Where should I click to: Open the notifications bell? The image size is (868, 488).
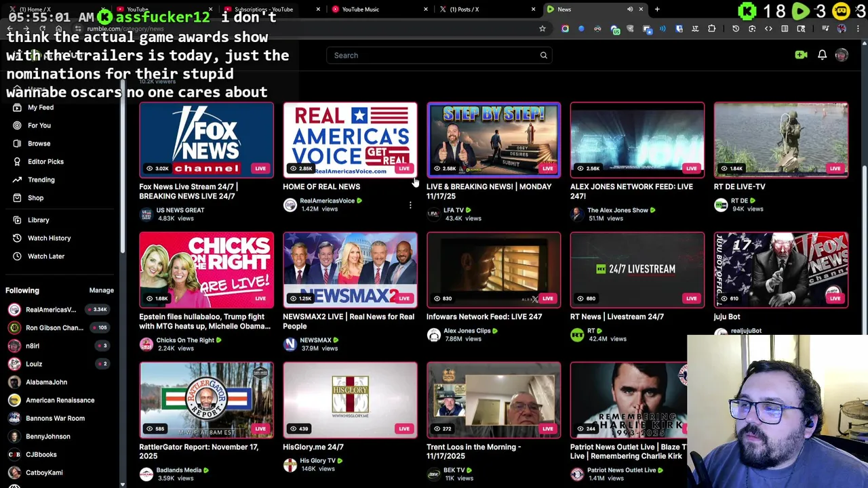coord(822,55)
